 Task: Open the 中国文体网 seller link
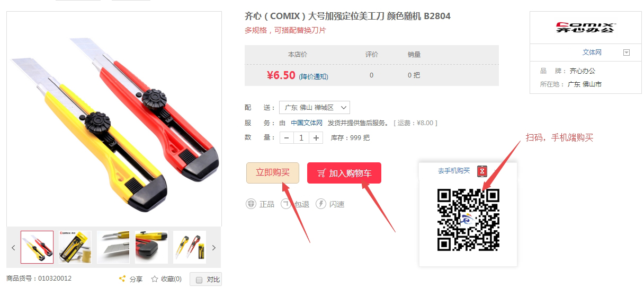307,123
